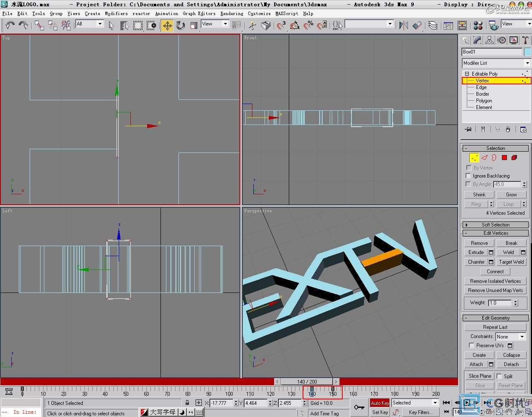The image size is (532, 417).
Task: Toggle Window/Crossing selection icon
Action: 151,25
